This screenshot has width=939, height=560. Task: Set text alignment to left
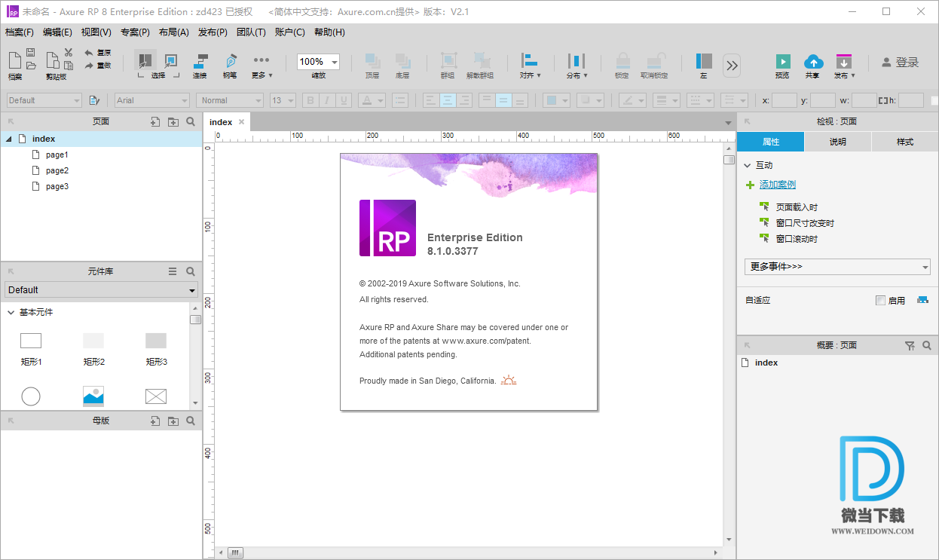[431, 100]
